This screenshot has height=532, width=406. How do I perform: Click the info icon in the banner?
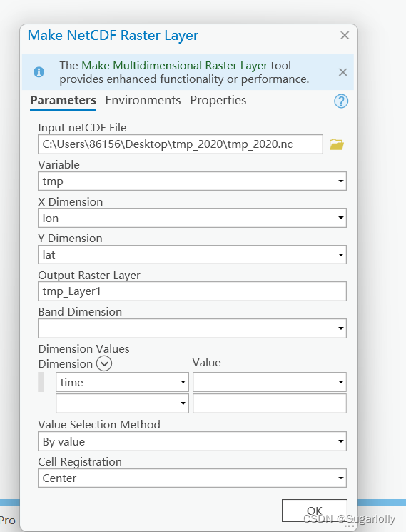tap(39, 72)
